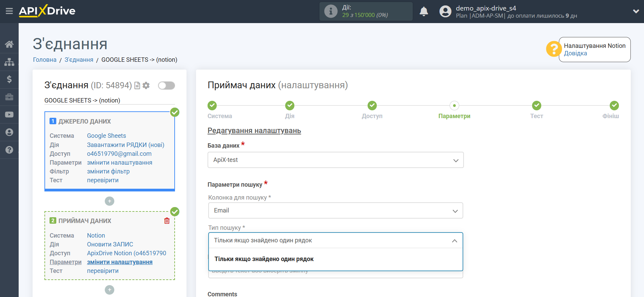Click the З'єднання breadcrumb link
The width and height of the screenshot is (644, 297).
[x=79, y=60]
